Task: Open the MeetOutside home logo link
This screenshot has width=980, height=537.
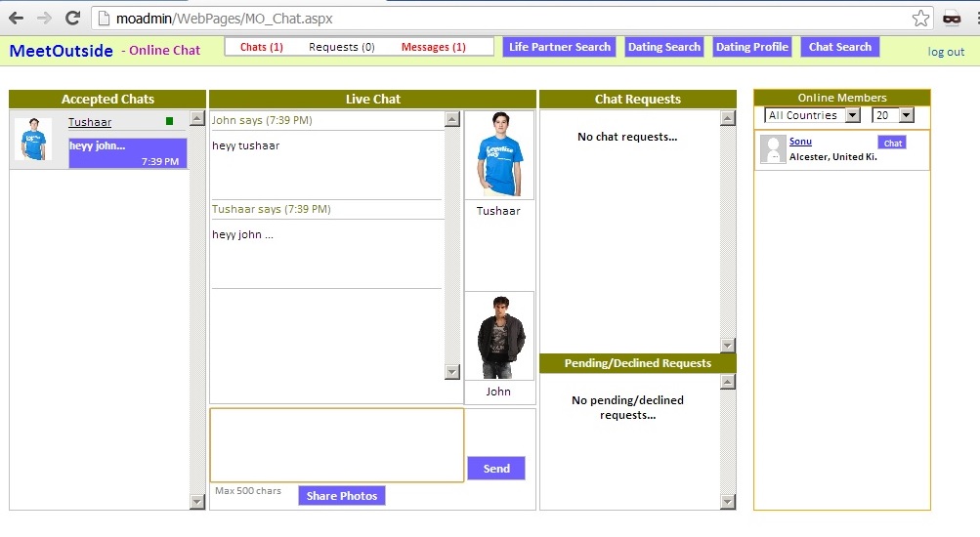Action: [62, 51]
